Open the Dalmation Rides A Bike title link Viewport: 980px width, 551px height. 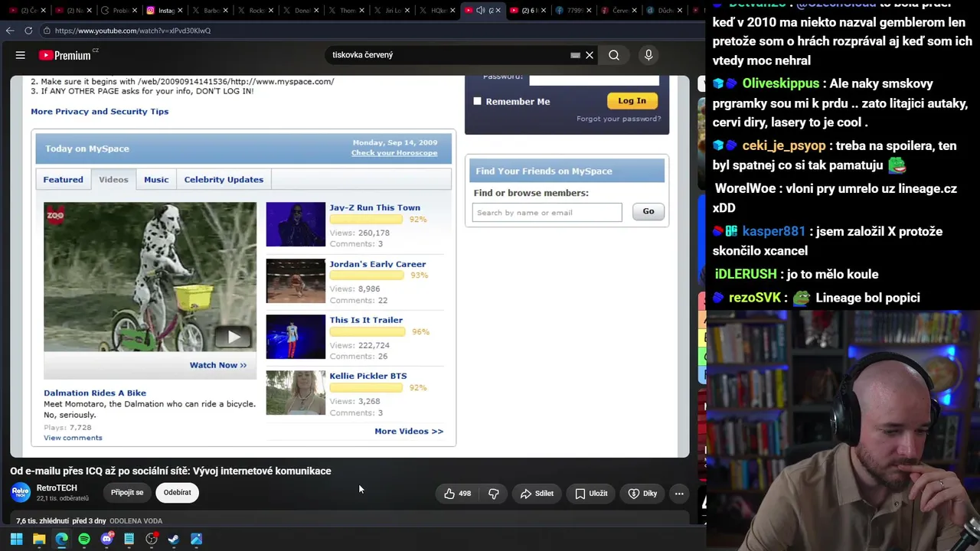coord(95,393)
